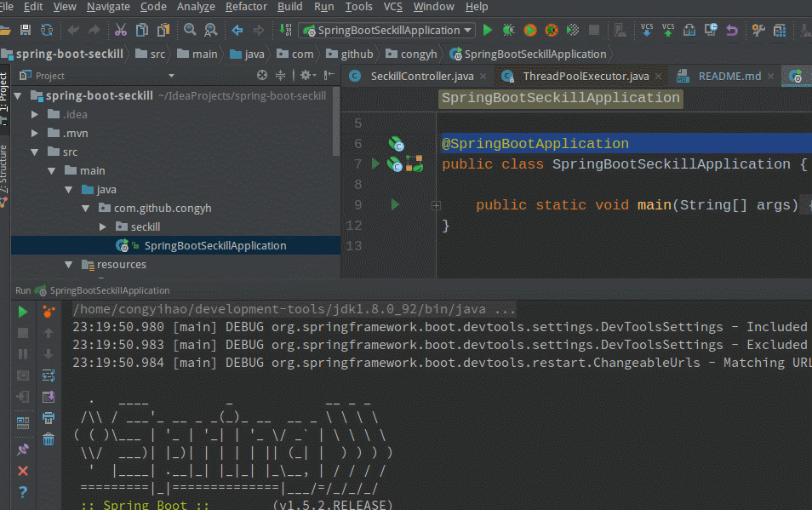This screenshot has width=812, height=510.
Task: Click the congyh breadcrumb
Action: click(x=418, y=54)
